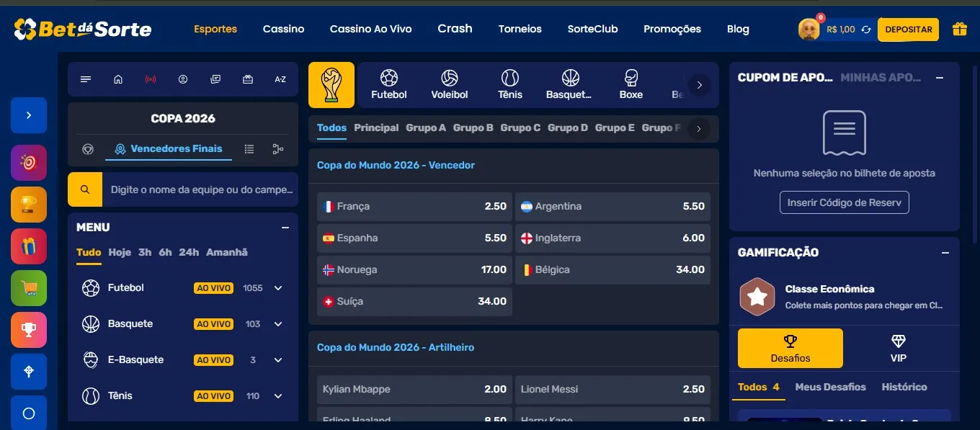Screen dimensions: 980x430
Task: Open the A-Z sports list icon
Action: [x=280, y=79]
